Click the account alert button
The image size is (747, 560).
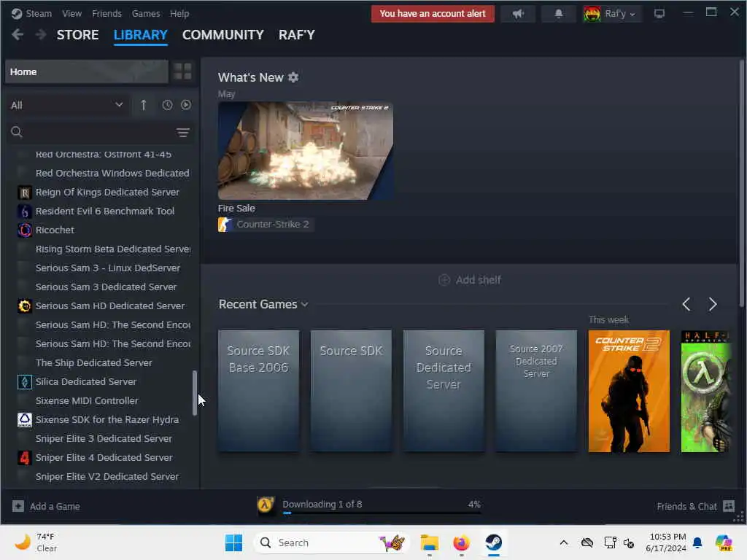[x=433, y=14]
